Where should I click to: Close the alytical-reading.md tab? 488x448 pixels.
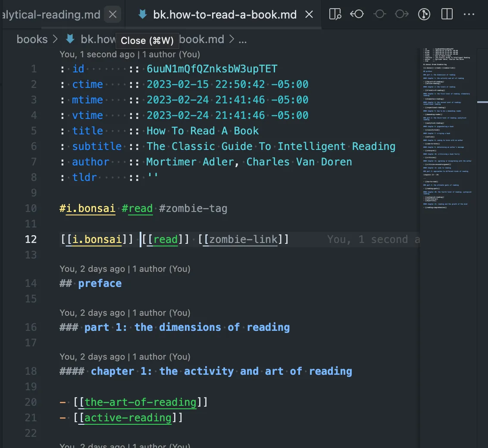pos(113,14)
